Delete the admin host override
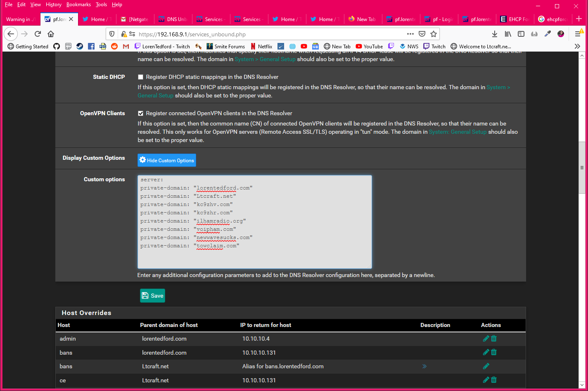Image resolution: width=588 pixels, height=391 pixels. tap(494, 339)
